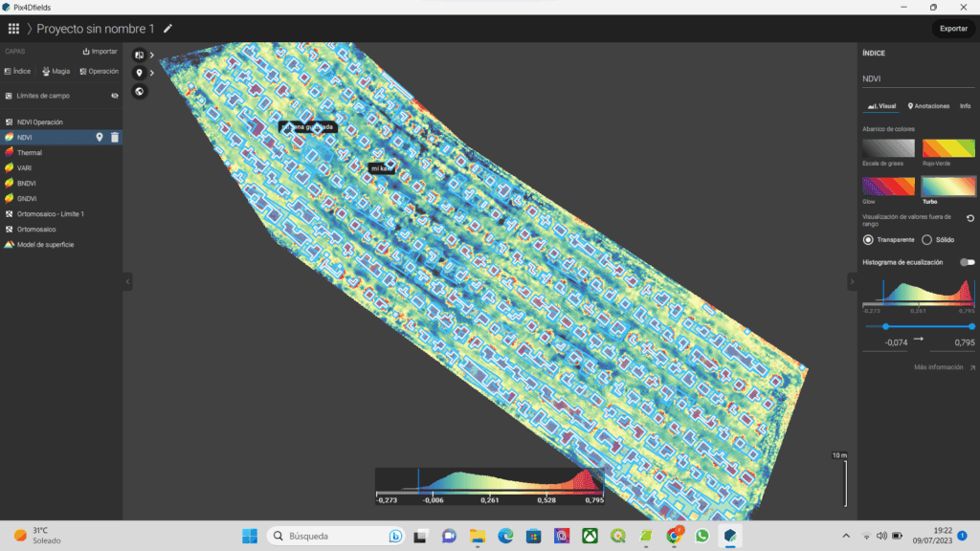Collapse the right index panel
Image resolution: width=980 pixels, height=551 pixels.
coord(852,281)
